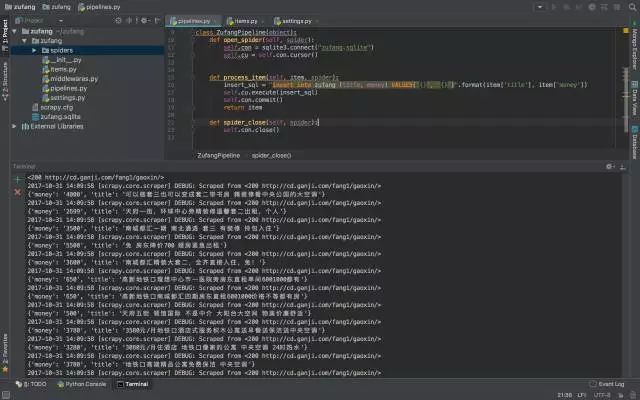Expand the spiders folder

(34, 50)
